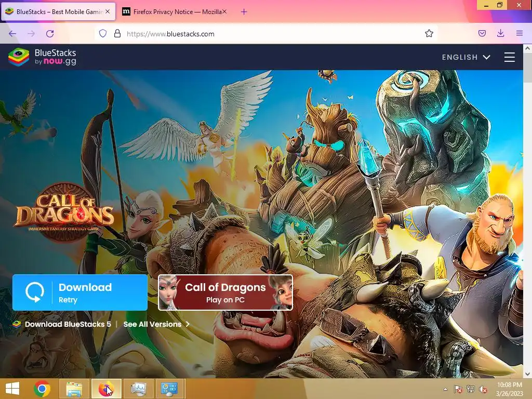The image size is (532, 399).
Task: Go back to the previous page
Action: click(12, 34)
